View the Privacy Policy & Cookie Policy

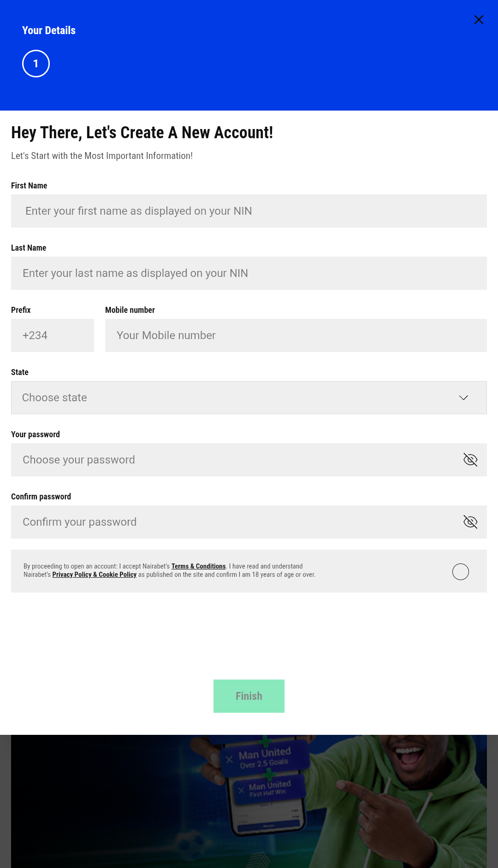[95, 575]
